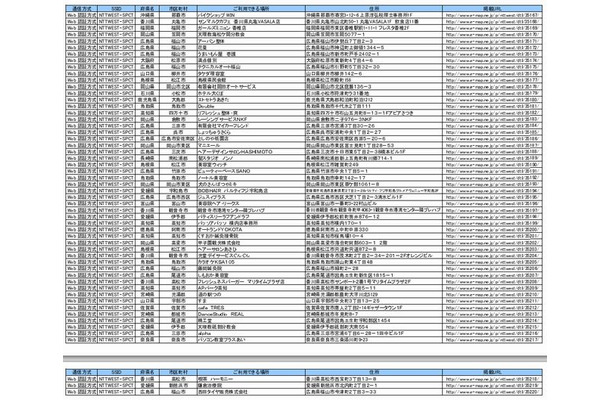Click the 有限会社マイカーフレンド cell
Viewport: 610px width, 400px height.
(x=251, y=126)
